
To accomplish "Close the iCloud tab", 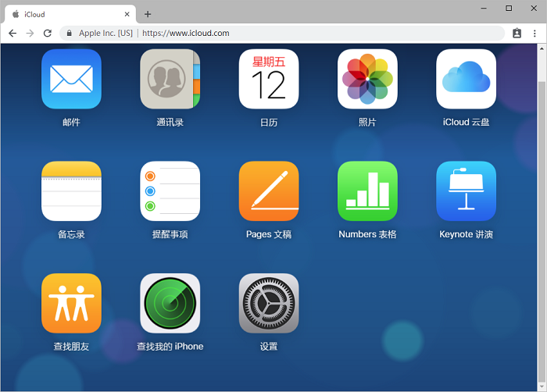I will (127, 14).
